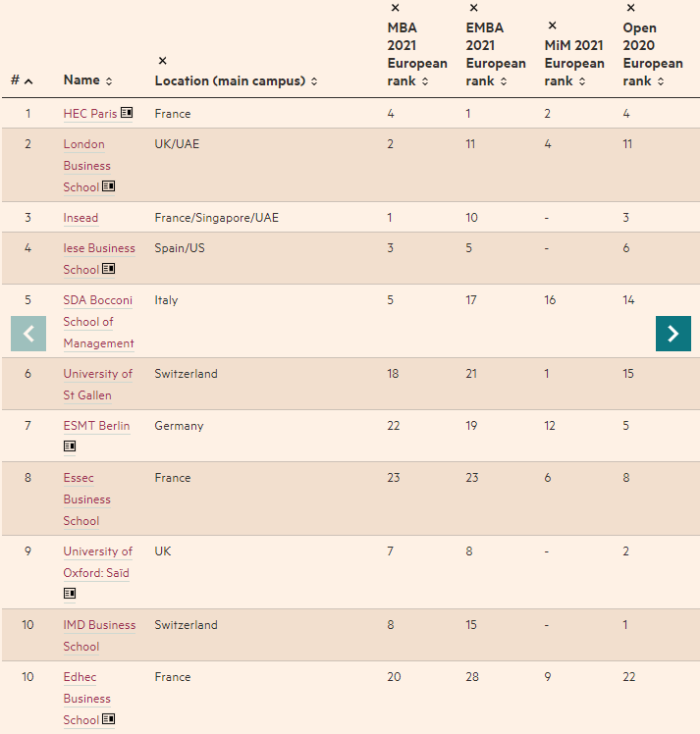Sort table by the # rank column

pos(22,80)
